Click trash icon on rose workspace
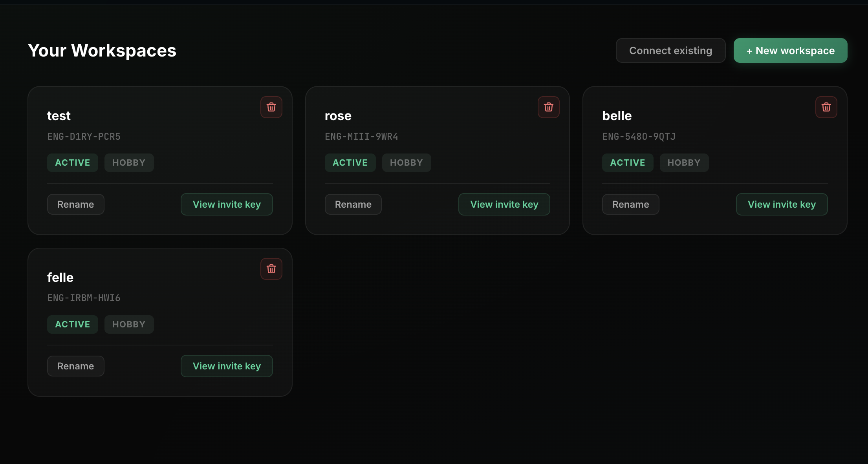The height and width of the screenshot is (464, 868). point(548,107)
